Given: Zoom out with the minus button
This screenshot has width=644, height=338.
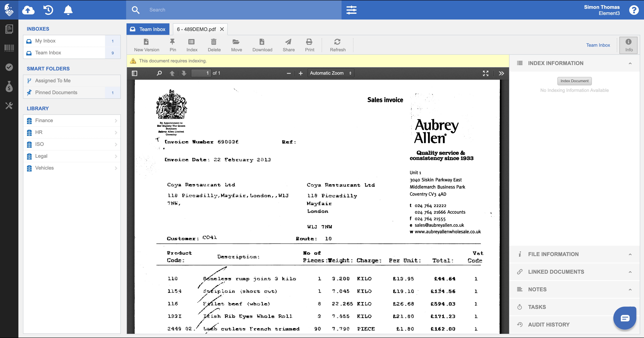Looking at the screenshot, I should click(x=289, y=73).
